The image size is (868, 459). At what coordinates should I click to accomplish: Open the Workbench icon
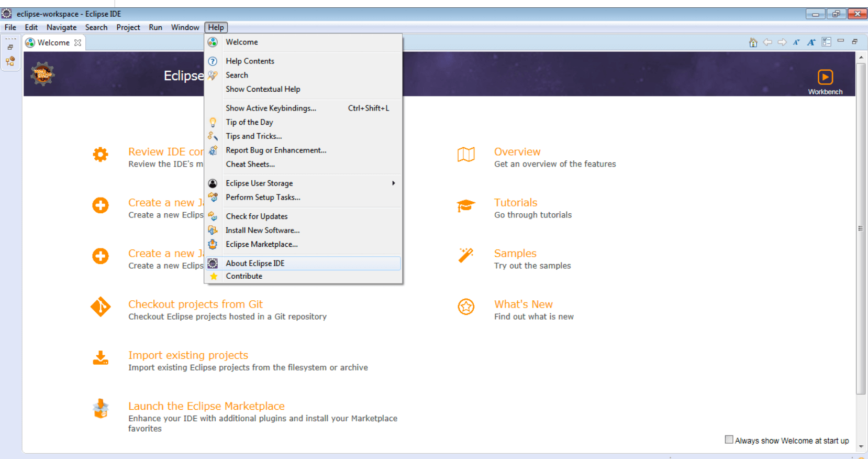pyautogui.click(x=825, y=77)
